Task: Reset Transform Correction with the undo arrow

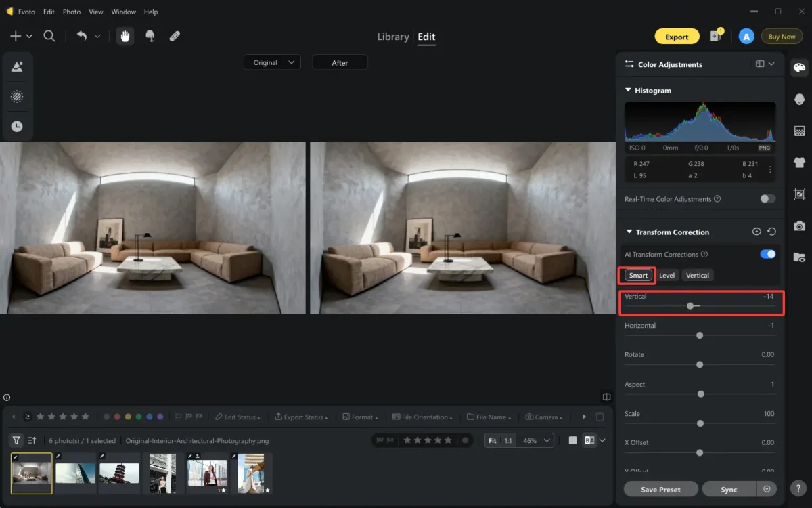Action: (771, 232)
